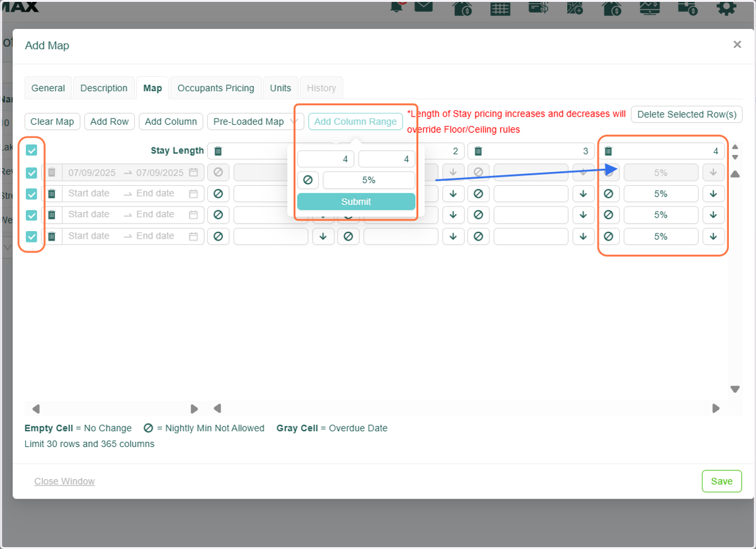This screenshot has width=756, height=549.
Task: Toggle column 4 not-allowed icon in the second row
Action: 608,194
